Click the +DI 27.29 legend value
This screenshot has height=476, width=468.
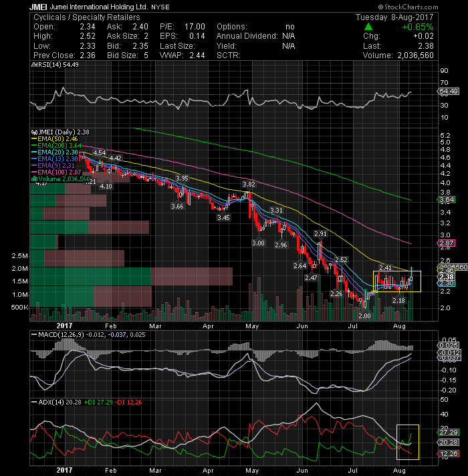[98, 402]
